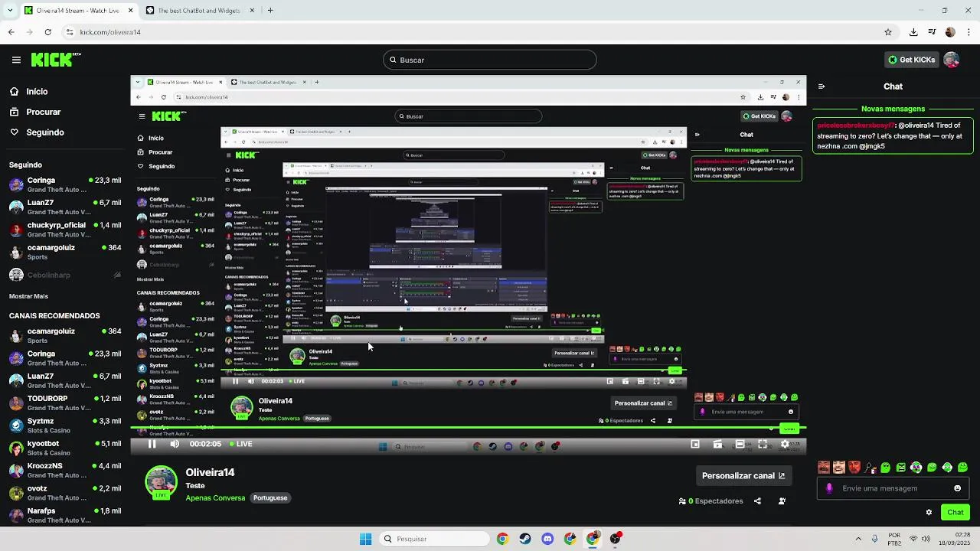Open the Procurar browse page
The width and height of the screenshot is (980, 551).
[x=34, y=112]
